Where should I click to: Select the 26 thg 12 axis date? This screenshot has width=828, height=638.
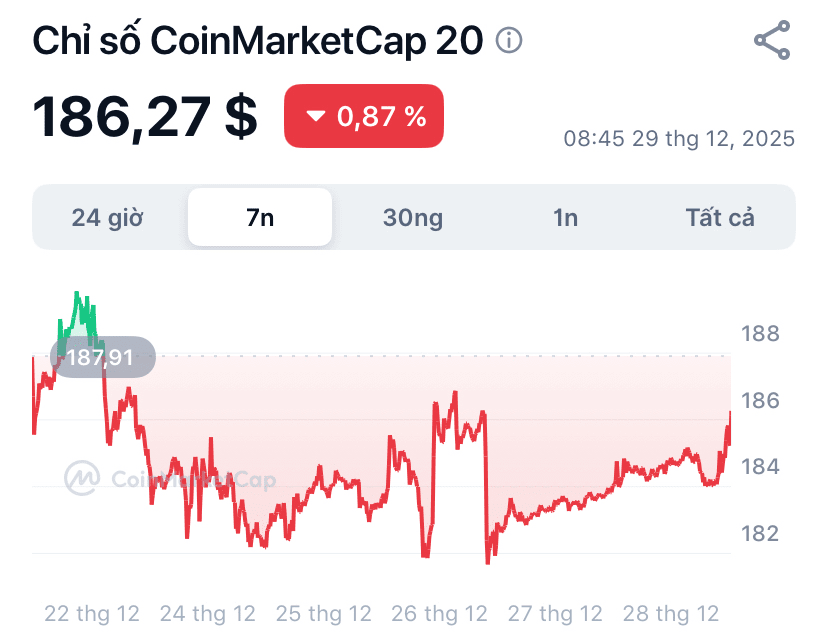click(440, 613)
